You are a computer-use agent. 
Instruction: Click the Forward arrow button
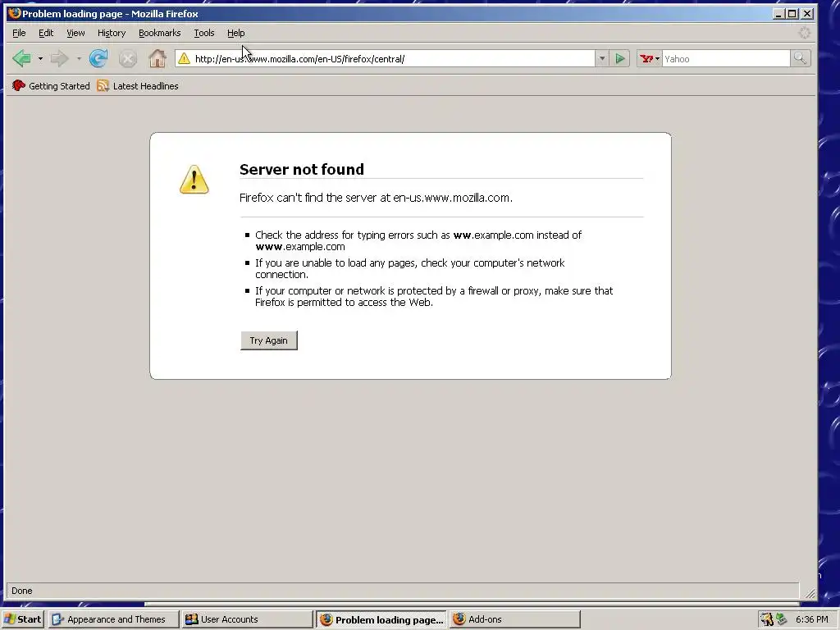59,58
